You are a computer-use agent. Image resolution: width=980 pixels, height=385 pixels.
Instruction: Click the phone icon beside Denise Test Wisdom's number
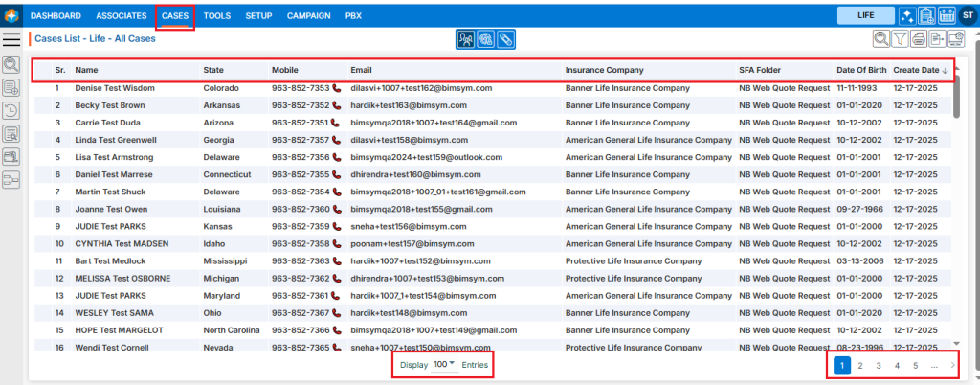[x=336, y=88]
